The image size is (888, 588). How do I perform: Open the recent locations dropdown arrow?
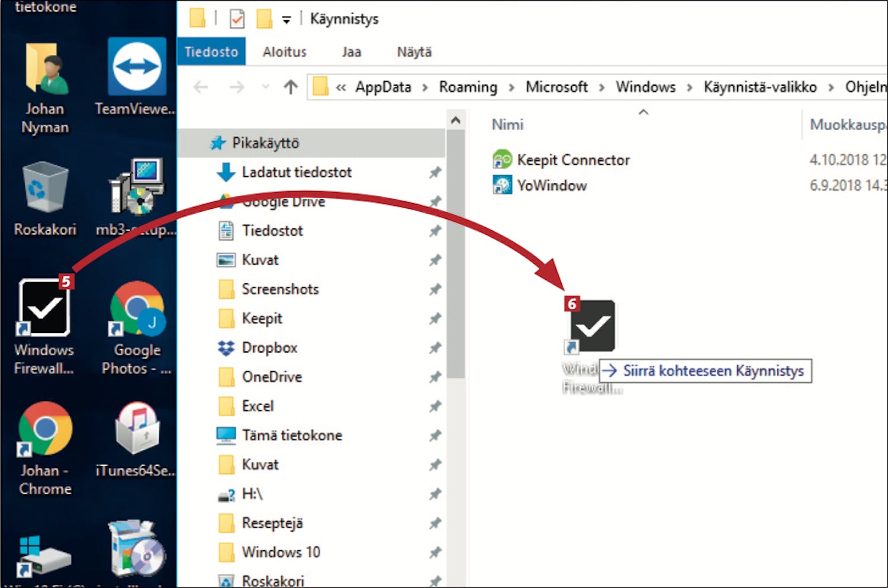pyautogui.click(x=266, y=88)
